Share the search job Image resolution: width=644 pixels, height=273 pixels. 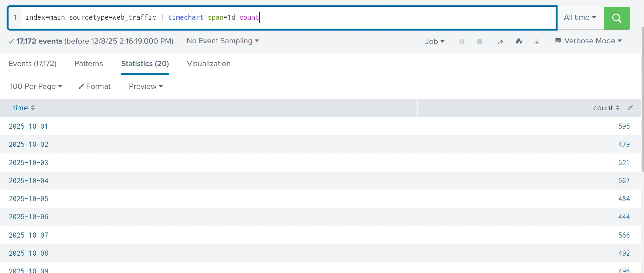[501, 42]
